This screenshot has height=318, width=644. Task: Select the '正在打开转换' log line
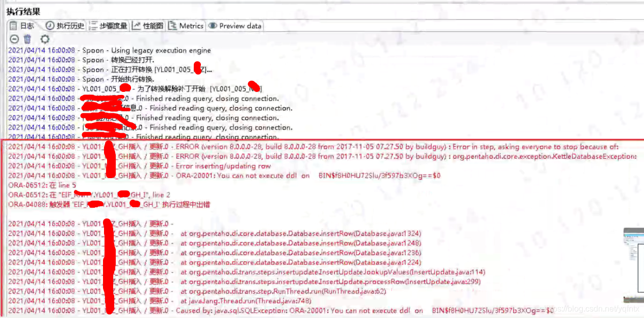[x=111, y=69]
